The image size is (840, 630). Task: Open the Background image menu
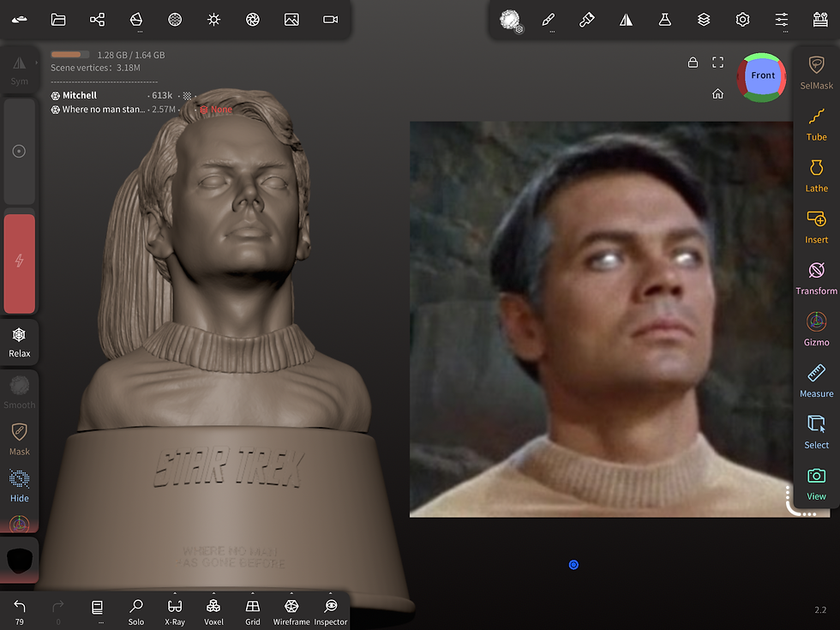(x=291, y=20)
